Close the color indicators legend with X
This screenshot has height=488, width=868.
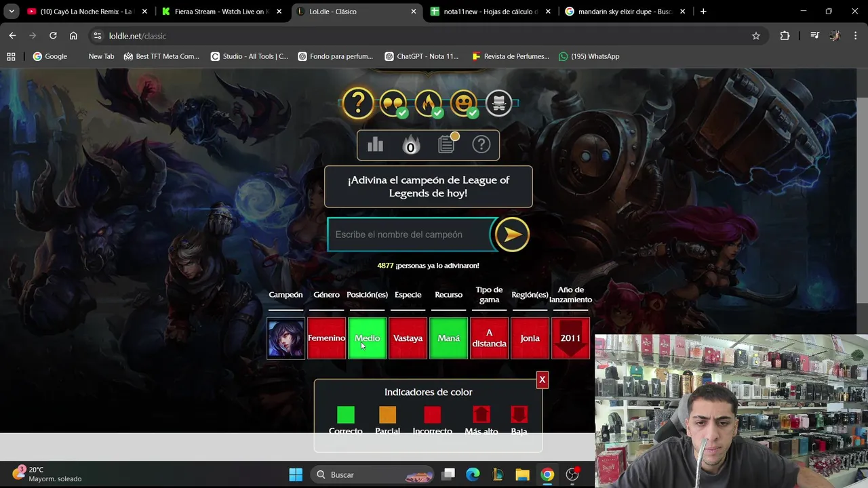[x=542, y=380]
